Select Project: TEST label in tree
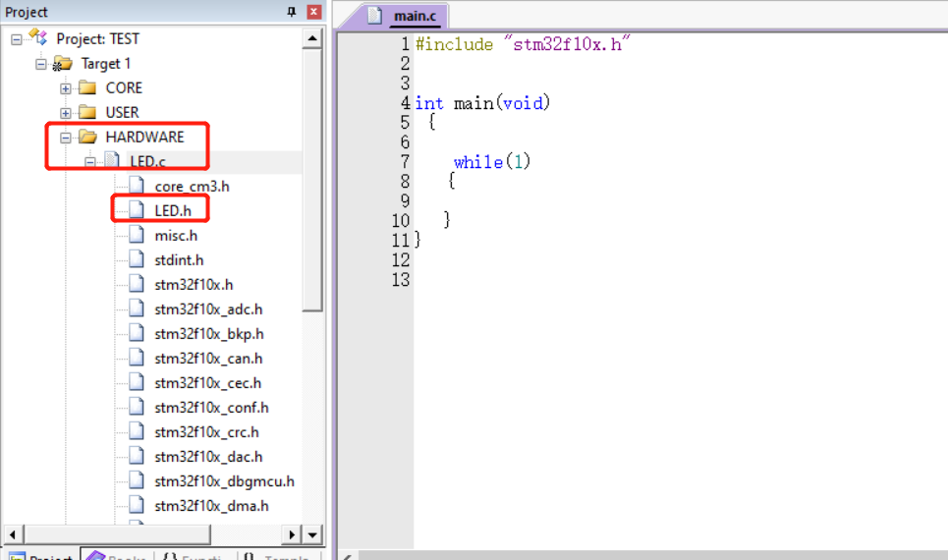This screenshot has height=560, width=948. click(98, 38)
